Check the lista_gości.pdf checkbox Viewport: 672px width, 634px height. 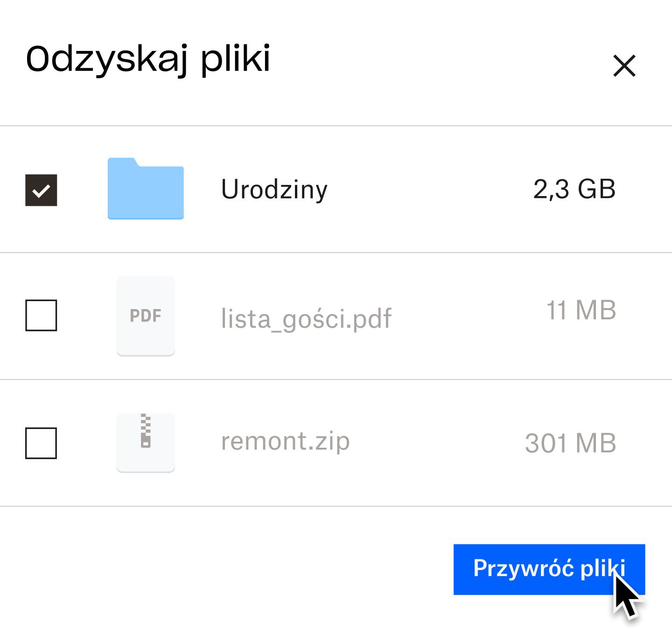pyautogui.click(x=41, y=316)
